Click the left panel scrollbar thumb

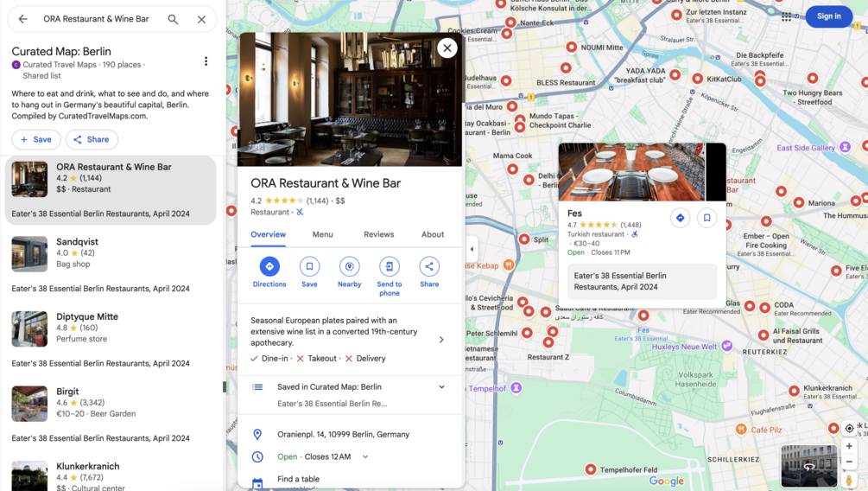pos(225,386)
